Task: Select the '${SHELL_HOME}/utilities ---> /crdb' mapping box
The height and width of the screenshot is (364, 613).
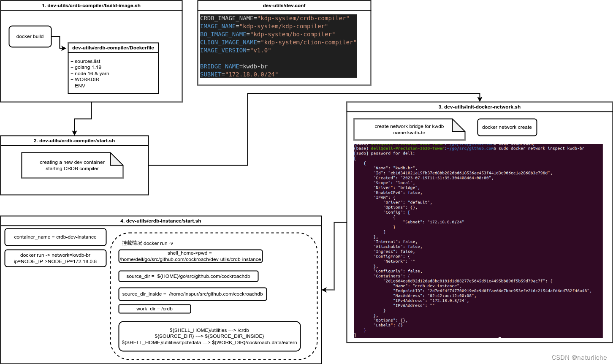Action: point(209,336)
